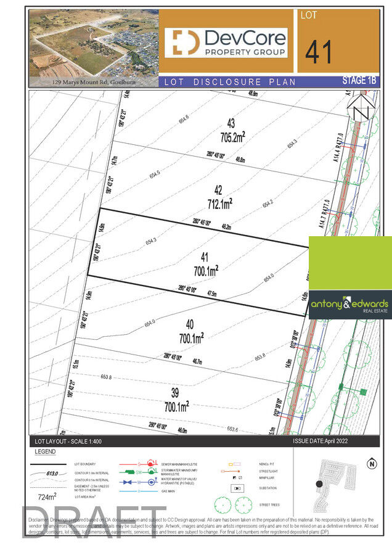Screen dimensions: 392x555
Task: Click the SUBSTATION legend label
Action: tap(268, 488)
